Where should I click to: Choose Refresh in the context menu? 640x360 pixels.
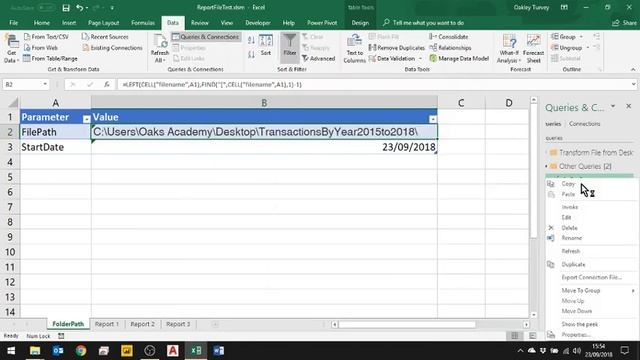571,251
